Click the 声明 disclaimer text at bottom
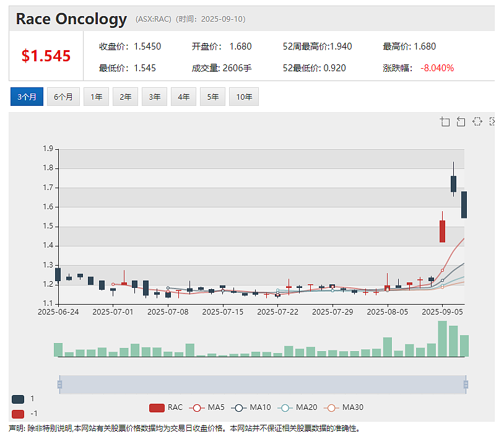The height and width of the screenshot is (439, 504). tap(184, 428)
